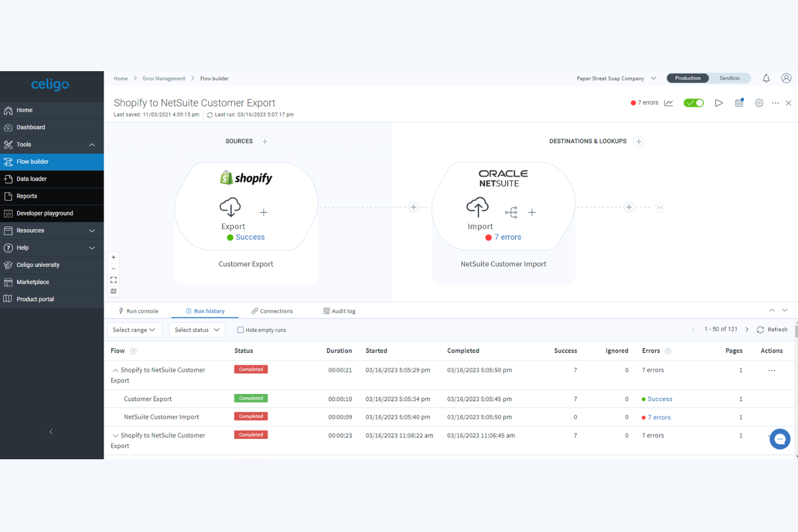
Task: Select Production environment
Action: 688,78
